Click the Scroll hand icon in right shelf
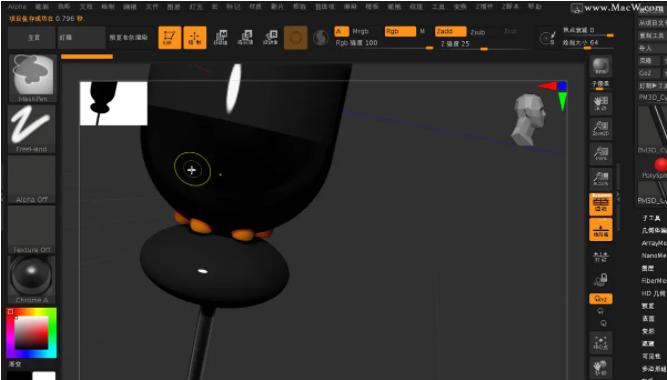This screenshot has width=667, height=380. [x=601, y=103]
